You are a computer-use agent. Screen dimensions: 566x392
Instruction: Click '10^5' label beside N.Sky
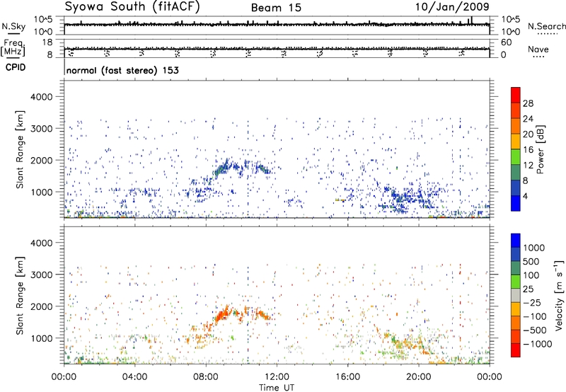[x=43, y=20]
